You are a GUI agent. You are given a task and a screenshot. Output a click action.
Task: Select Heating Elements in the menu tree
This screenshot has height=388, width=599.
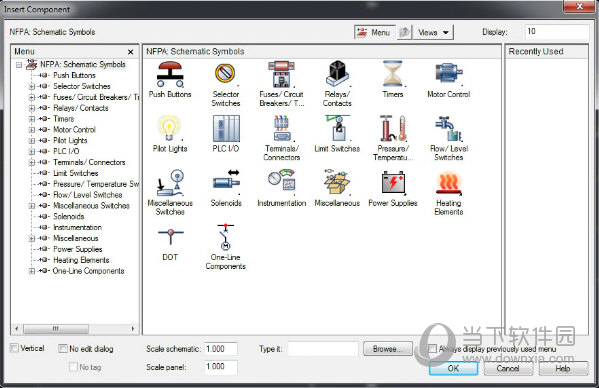(x=81, y=260)
